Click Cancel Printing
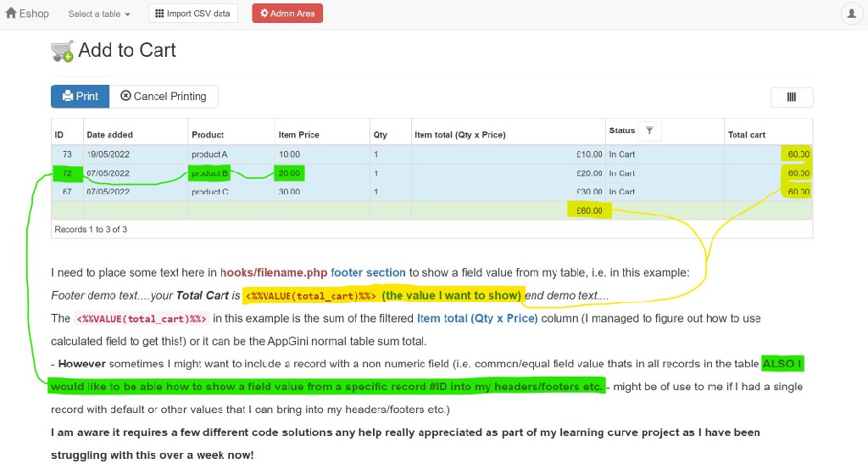The image size is (868, 475). 164,97
